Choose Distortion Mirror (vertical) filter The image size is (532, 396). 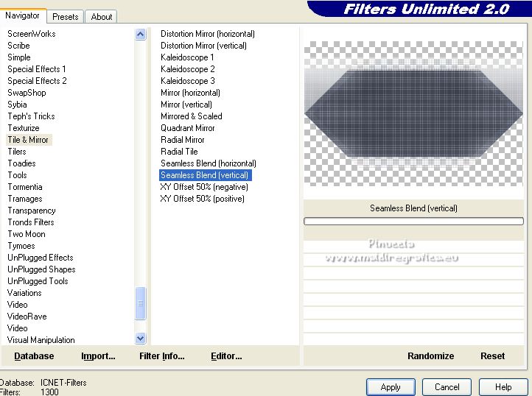(203, 46)
